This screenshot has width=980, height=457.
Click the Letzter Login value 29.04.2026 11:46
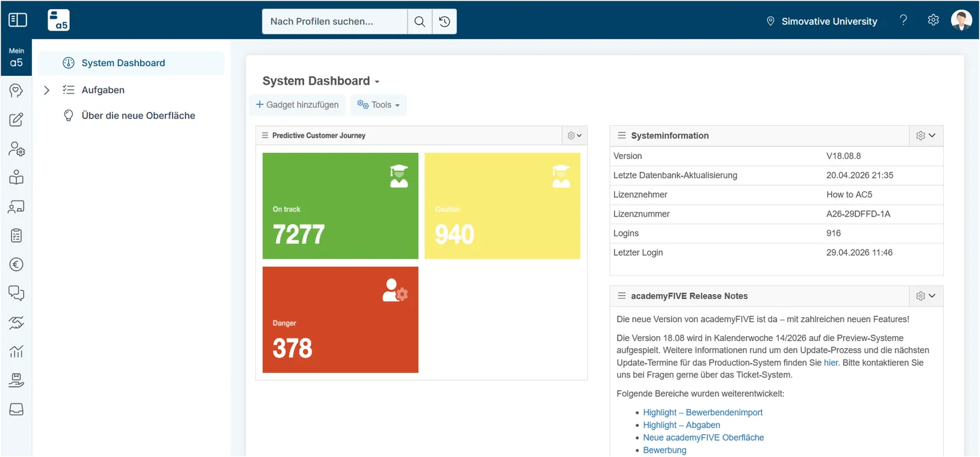click(x=859, y=253)
